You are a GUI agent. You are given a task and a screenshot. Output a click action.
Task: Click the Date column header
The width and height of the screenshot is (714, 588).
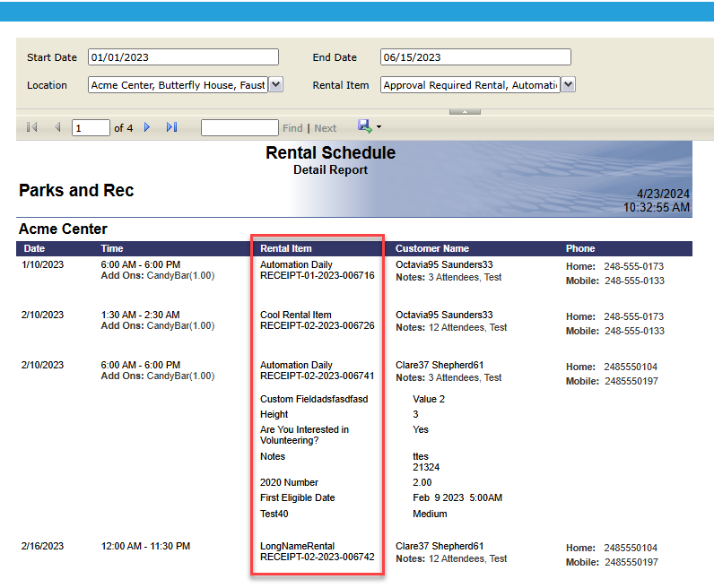click(34, 248)
